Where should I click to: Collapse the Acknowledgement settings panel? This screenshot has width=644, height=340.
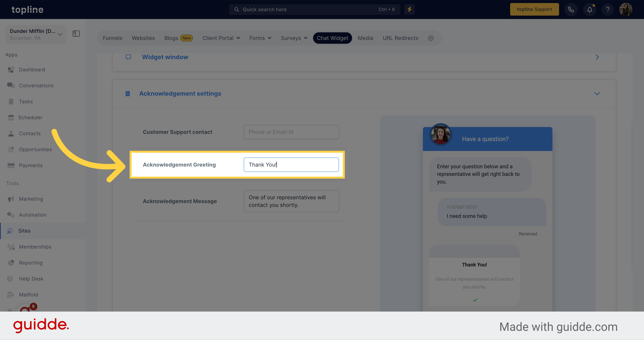coord(597,93)
